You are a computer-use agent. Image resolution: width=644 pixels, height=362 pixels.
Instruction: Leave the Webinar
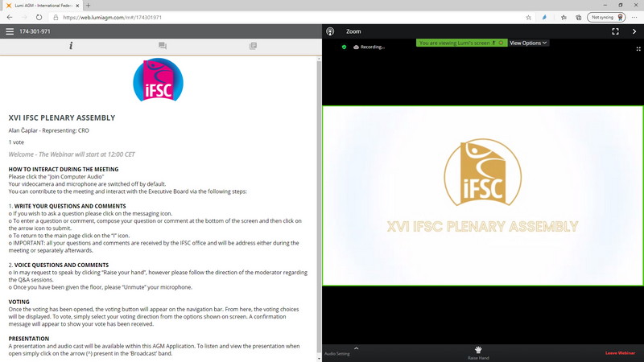coord(620,353)
